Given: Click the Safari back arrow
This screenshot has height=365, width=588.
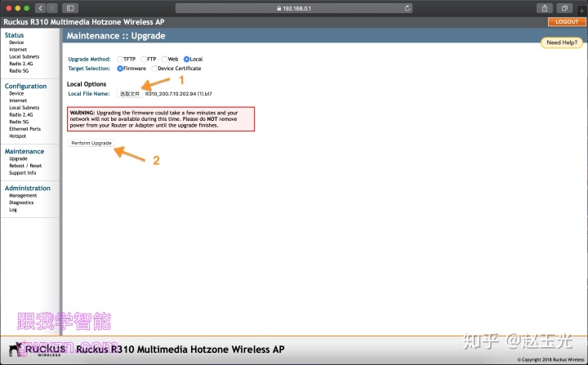Looking at the screenshot, I should coord(41,8).
